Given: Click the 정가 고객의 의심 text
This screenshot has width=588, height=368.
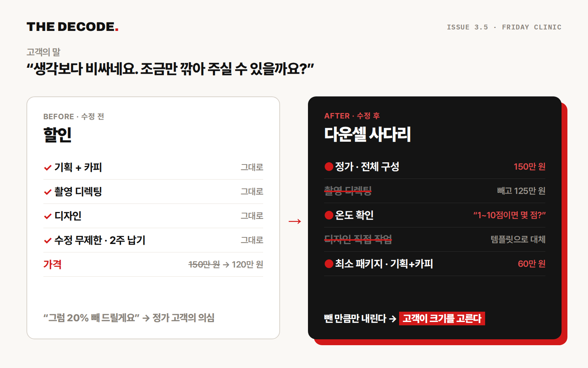Looking at the screenshot, I should pyautogui.click(x=183, y=318).
